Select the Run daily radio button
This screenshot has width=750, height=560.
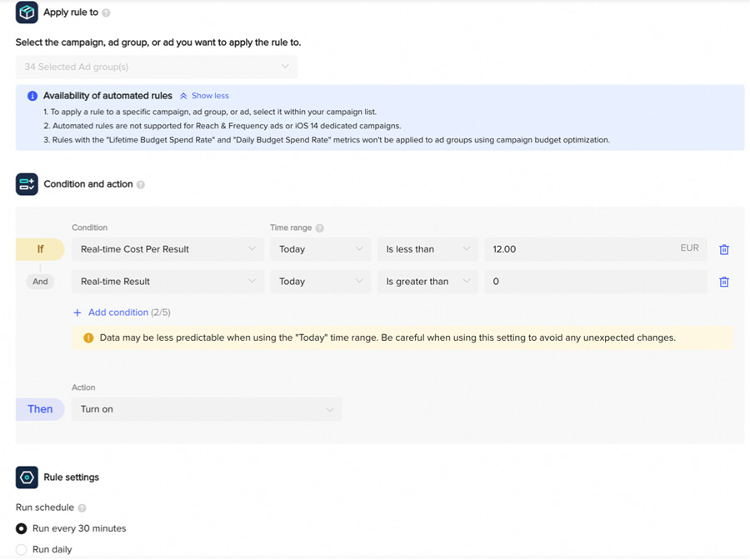[x=22, y=550]
